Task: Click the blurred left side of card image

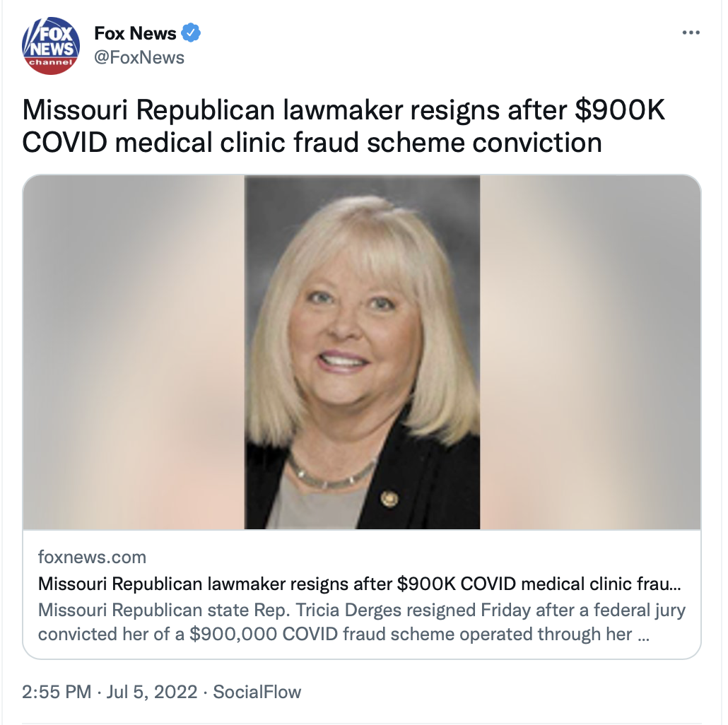Action: click(134, 353)
